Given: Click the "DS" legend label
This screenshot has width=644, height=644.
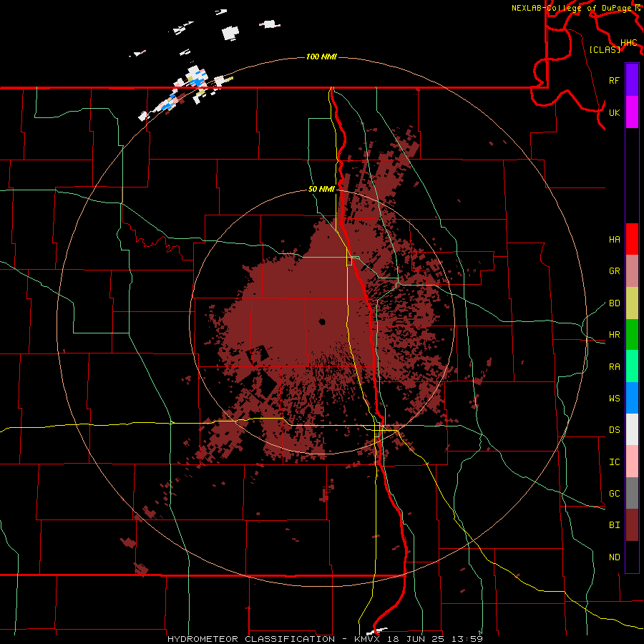Looking at the screenshot, I should click(614, 430).
